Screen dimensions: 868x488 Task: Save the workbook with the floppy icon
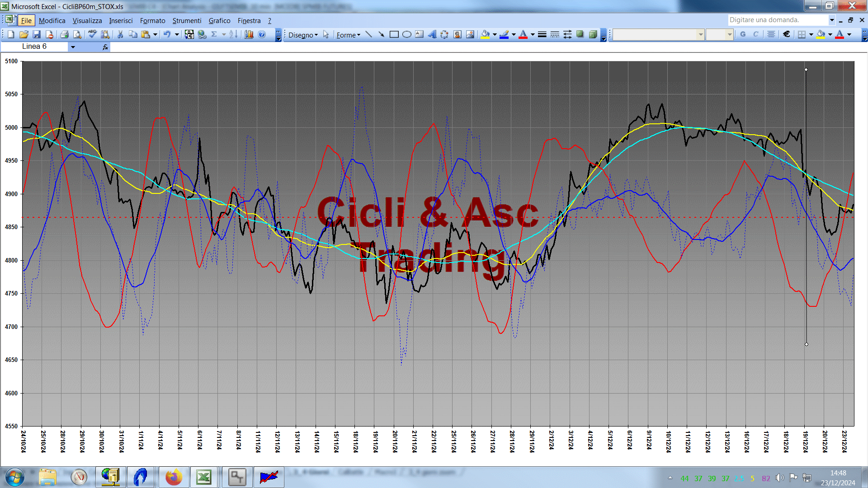[37, 34]
